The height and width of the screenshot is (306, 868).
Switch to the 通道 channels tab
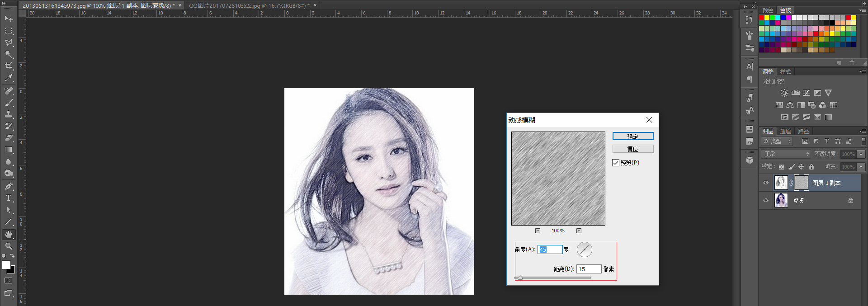tap(785, 132)
